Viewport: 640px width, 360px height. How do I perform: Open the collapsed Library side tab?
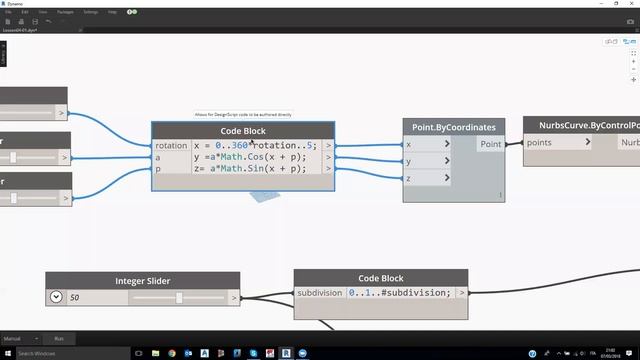coord(3,53)
